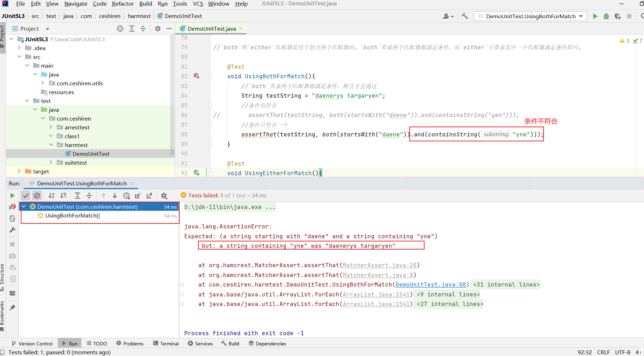Toggle Show Passed tests checkmark button

[26, 196]
